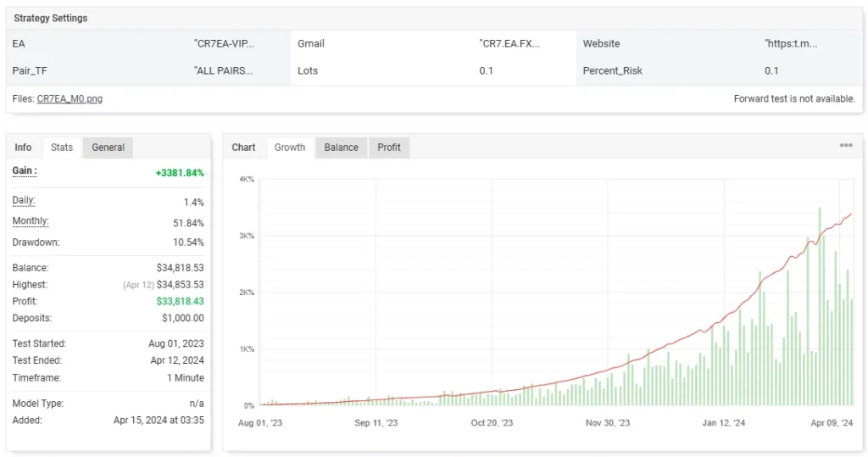The height and width of the screenshot is (457, 868).
Task: Click the Drawdown stat label
Action: tap(36, 242)
